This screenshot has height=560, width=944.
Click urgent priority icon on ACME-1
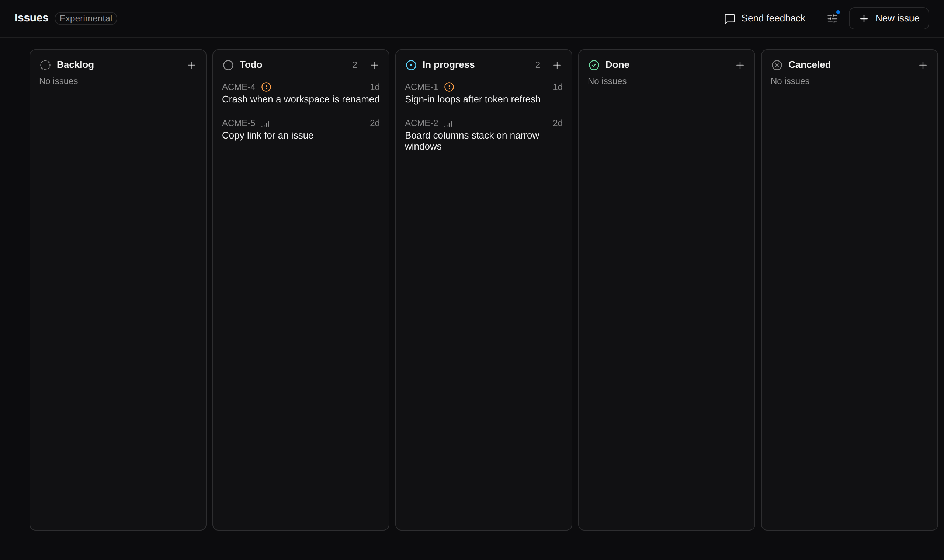[449, 87]
